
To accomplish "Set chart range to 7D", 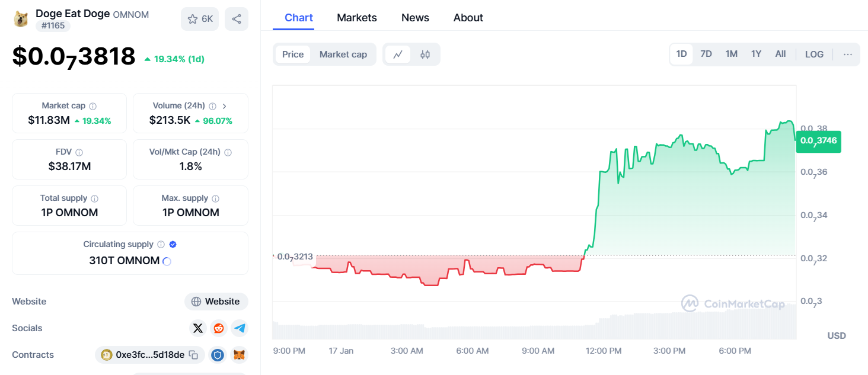I will [x=706, y=54].
